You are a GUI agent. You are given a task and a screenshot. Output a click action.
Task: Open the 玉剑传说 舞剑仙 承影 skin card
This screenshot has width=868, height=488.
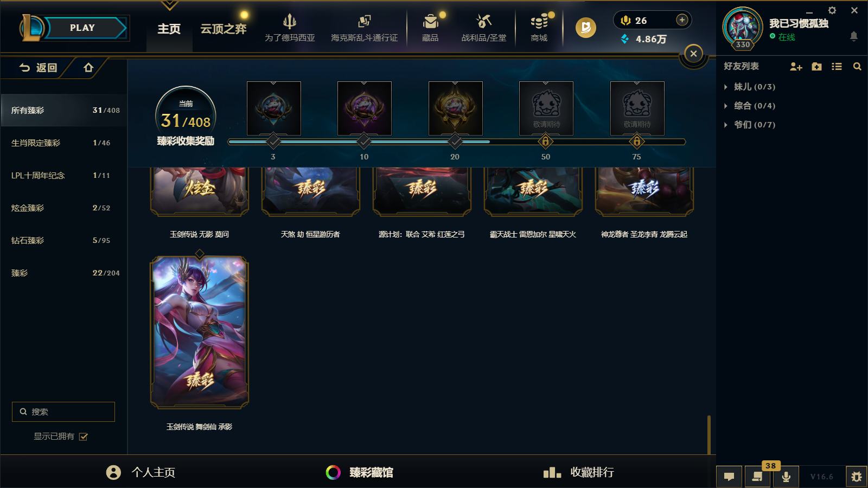(x=200, y=332)
